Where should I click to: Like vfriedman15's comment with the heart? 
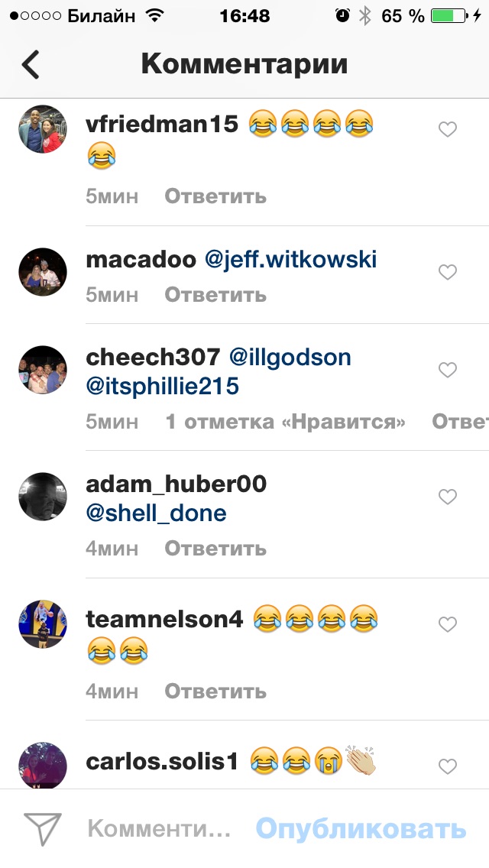click(448, 130)
